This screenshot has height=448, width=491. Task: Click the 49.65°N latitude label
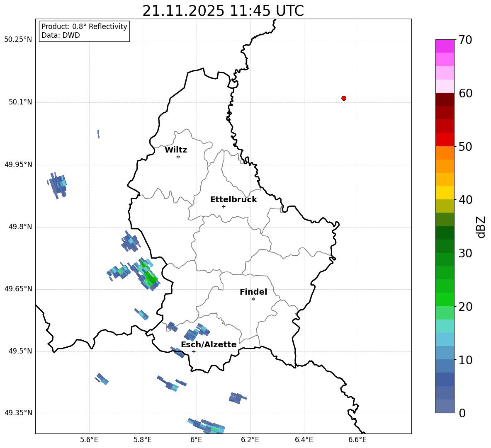[x=18, y=289]
